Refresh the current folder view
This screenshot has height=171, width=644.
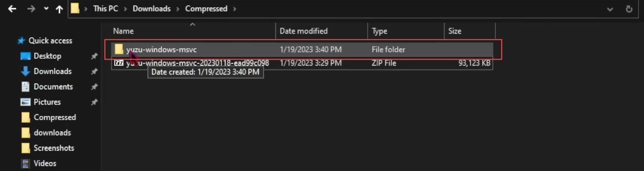point(629,9)
